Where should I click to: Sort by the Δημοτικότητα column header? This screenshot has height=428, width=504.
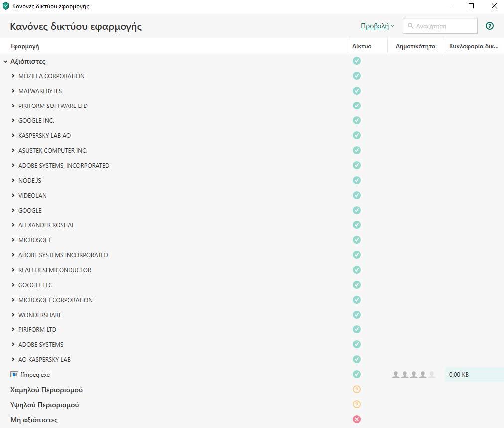(415, 46)
